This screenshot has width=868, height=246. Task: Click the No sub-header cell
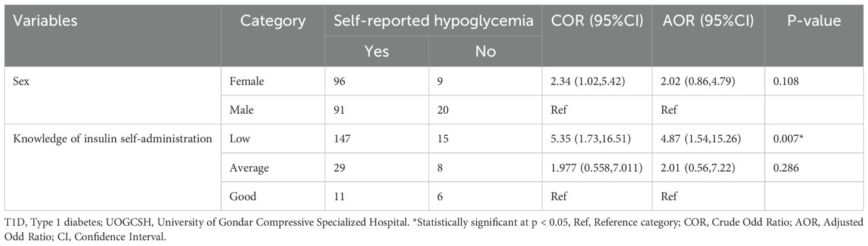click(x=485, y=51)
